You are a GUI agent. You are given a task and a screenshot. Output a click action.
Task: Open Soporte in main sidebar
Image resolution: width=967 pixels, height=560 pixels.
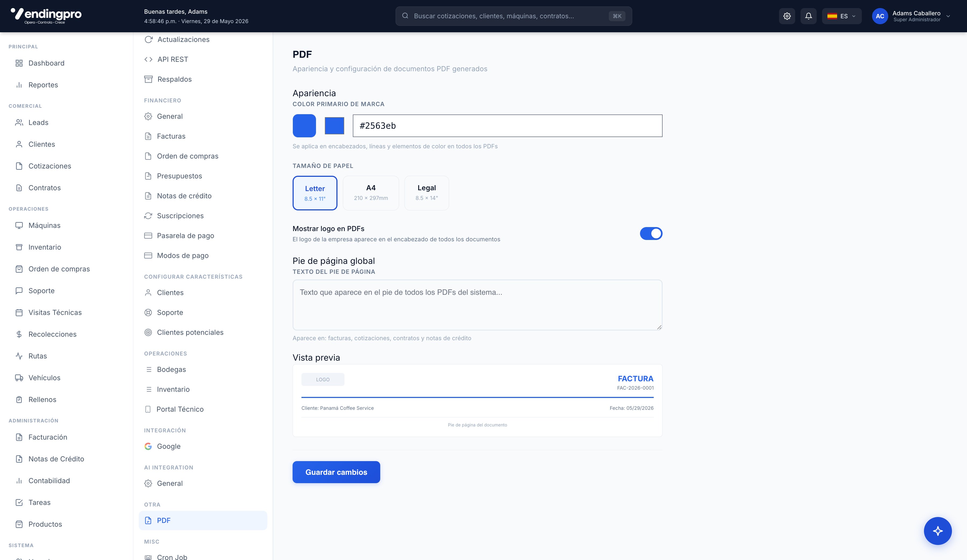click(41, 291)
